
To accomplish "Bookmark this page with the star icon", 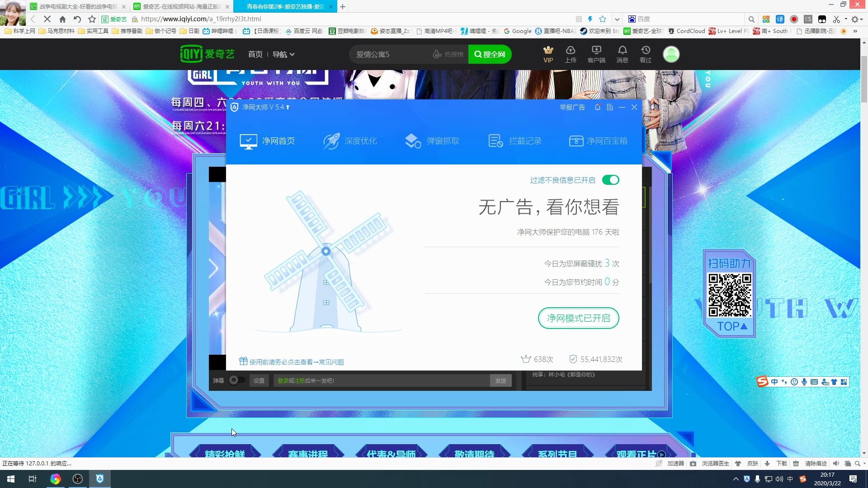I will 92,19.
